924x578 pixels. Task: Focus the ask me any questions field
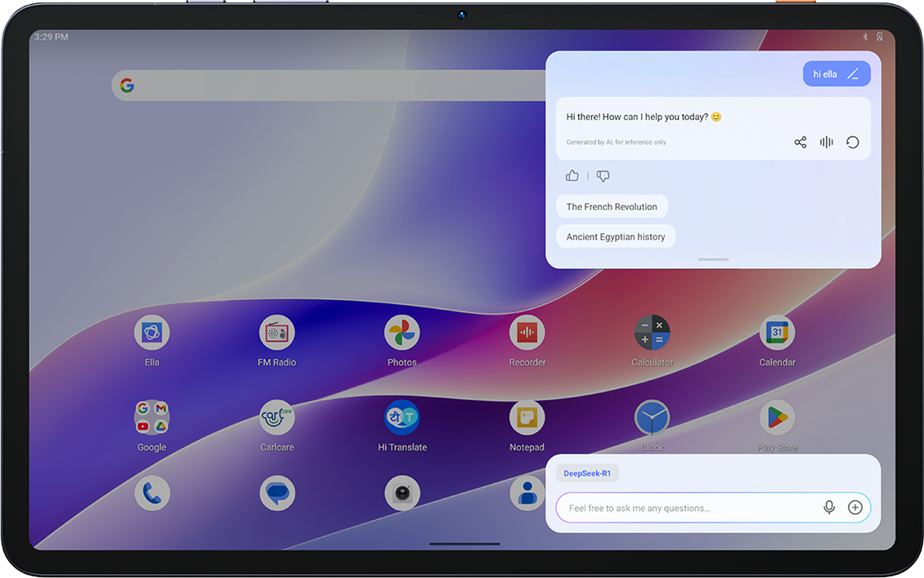(x=687, y=508)
